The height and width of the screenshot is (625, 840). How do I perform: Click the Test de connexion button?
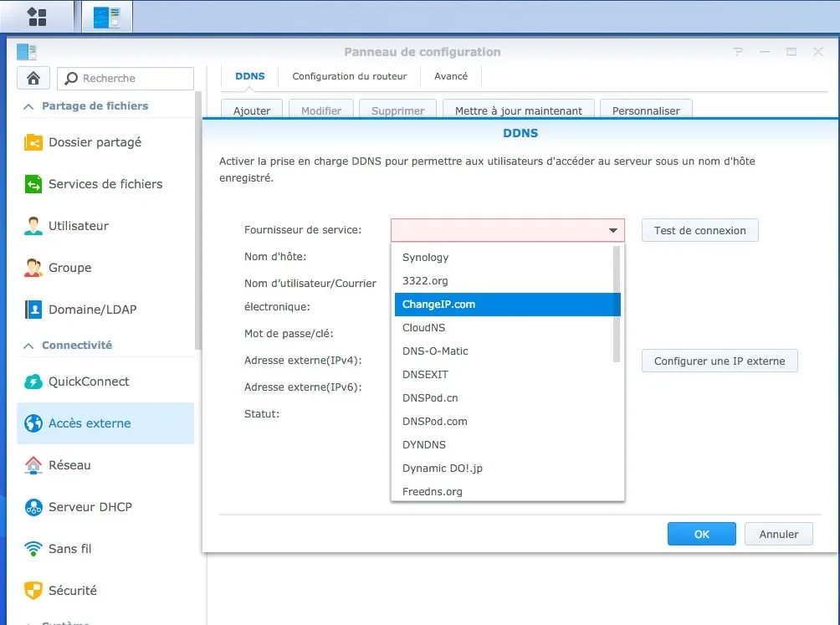point(699,230)
